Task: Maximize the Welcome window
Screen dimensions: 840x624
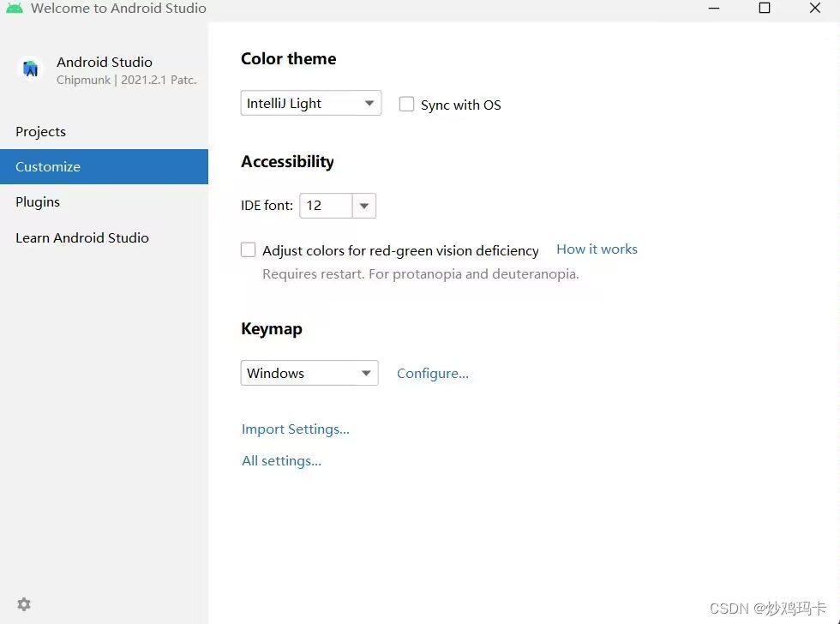Action: pyautogui.click(x=765, y=8)
